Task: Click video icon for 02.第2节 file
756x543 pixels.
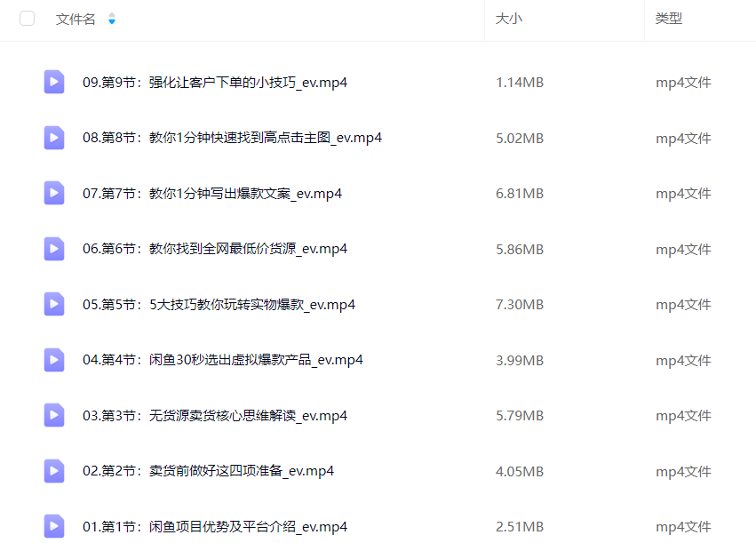Action: click(x=54, y=471)
